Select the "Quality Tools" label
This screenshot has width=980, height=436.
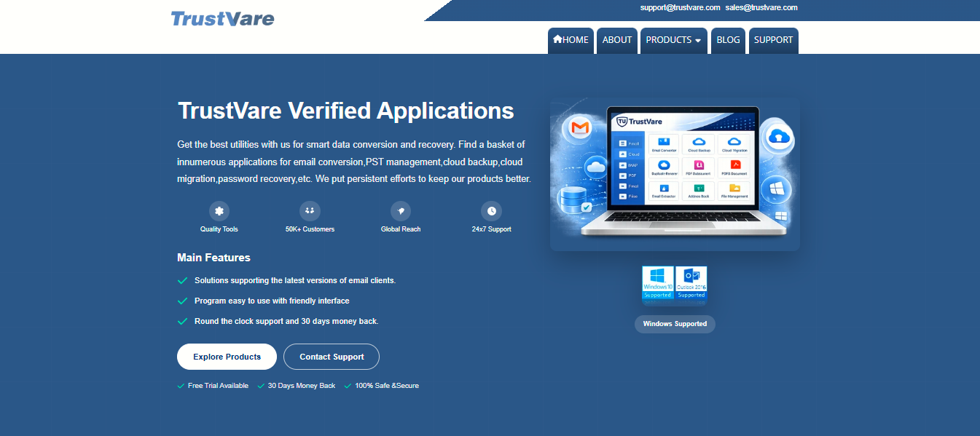click(x=219, y=229)
